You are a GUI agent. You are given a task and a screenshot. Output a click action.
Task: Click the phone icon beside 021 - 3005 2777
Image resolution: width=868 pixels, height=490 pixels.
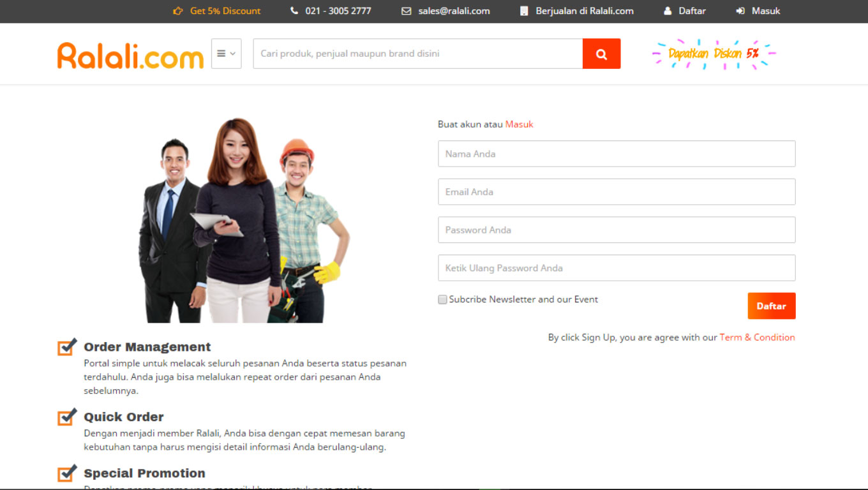pyautogui.click(x=294, y=11)
